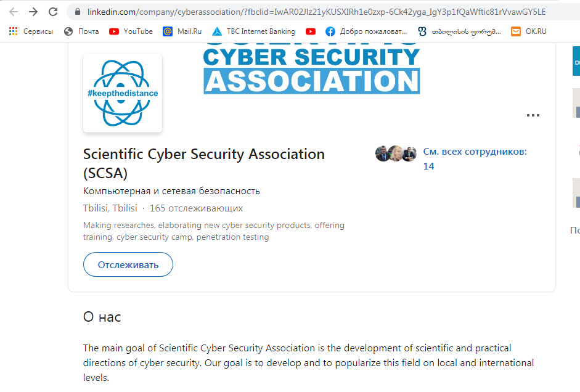Reload the page with the refresh icon

[53, 12]
